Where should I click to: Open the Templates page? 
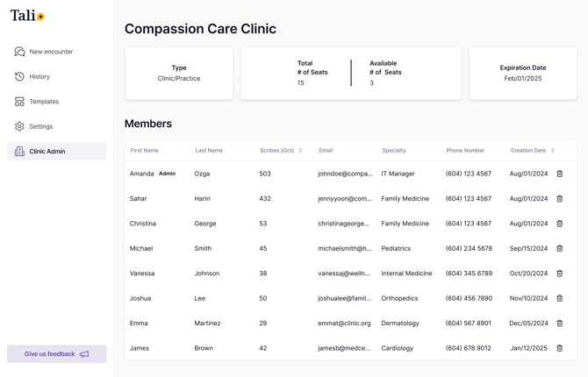[x=44, y=102]
